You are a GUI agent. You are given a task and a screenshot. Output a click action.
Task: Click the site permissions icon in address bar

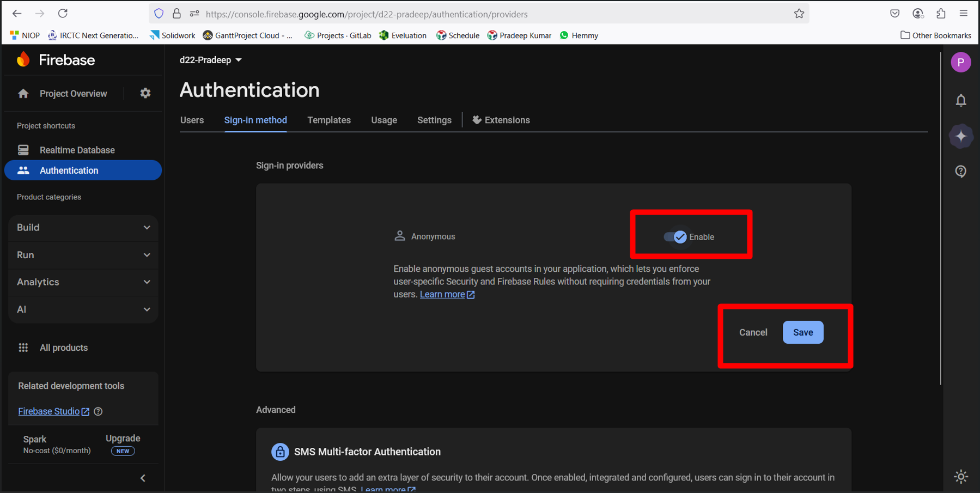[x=194, y=14]
